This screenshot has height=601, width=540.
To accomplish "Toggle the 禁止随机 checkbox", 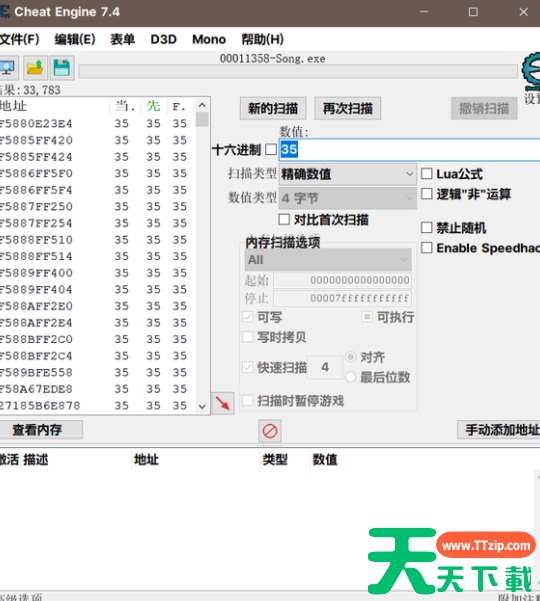I will [427, 228].
